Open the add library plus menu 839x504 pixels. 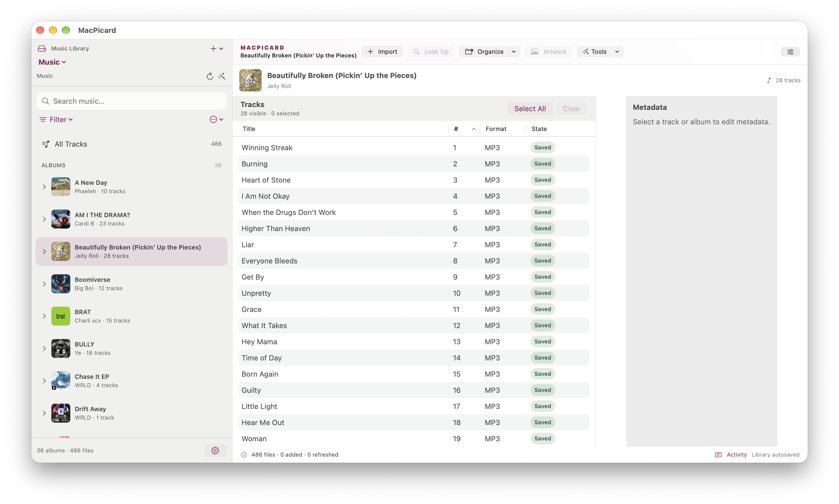(216, 49)
